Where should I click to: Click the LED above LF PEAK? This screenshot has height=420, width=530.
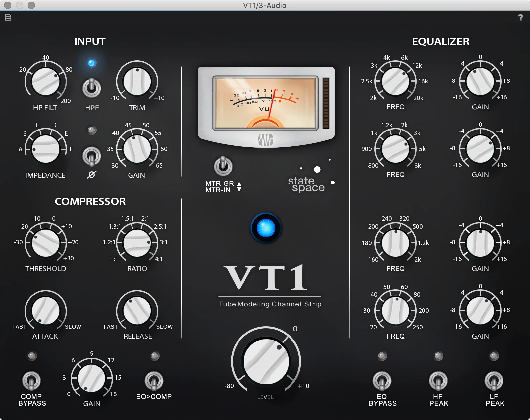(494, 356)
